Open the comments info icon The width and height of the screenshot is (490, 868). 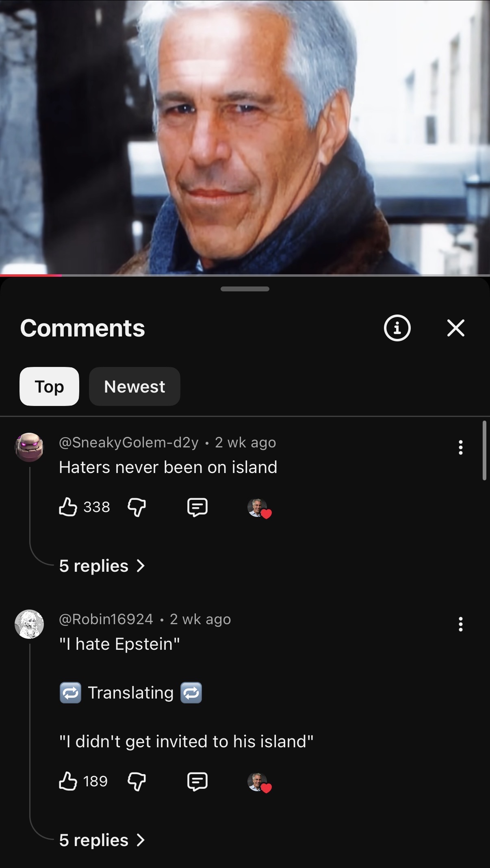397,328
